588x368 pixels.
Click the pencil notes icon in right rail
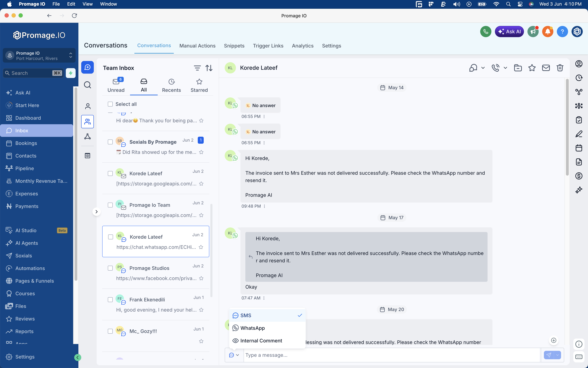(579, 134)
